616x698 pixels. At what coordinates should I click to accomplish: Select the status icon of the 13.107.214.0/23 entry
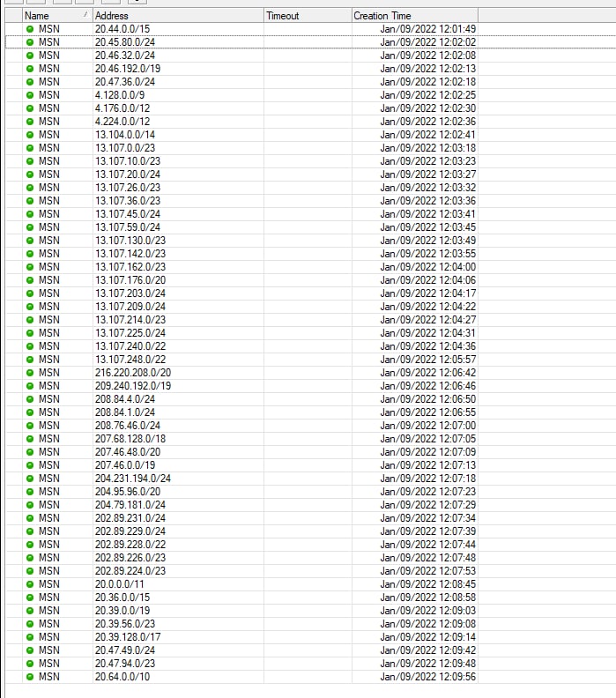(x=30, y=320)
